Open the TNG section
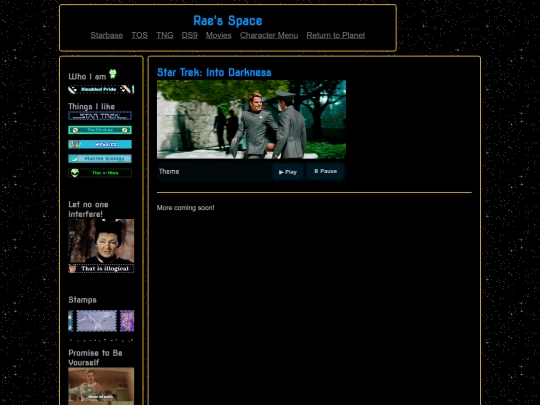This screenshot has height=405, width=540. (165, 35)
